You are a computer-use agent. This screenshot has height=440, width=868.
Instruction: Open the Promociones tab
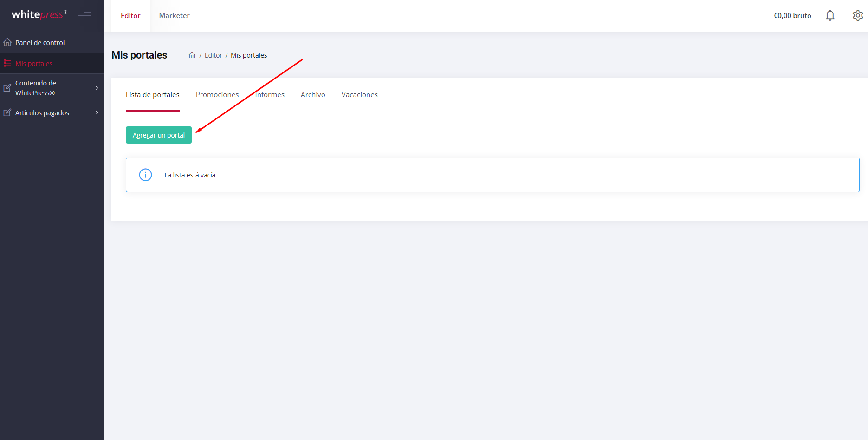[217, 95]
